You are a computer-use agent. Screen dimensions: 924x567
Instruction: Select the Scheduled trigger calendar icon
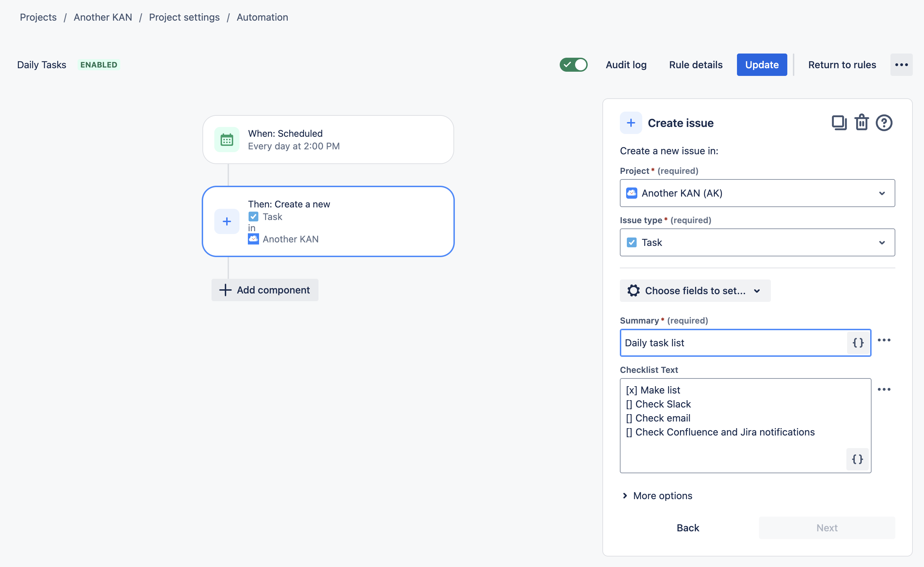(227, 140)
